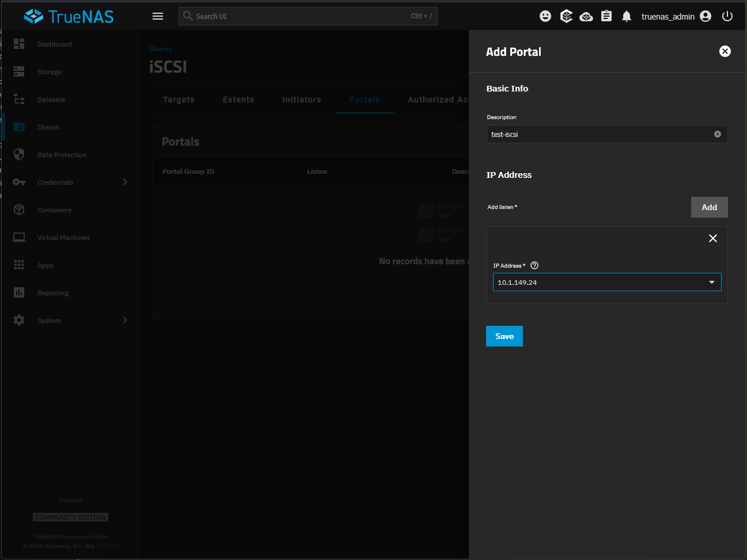Open Reporting in the sidebar

53,293
